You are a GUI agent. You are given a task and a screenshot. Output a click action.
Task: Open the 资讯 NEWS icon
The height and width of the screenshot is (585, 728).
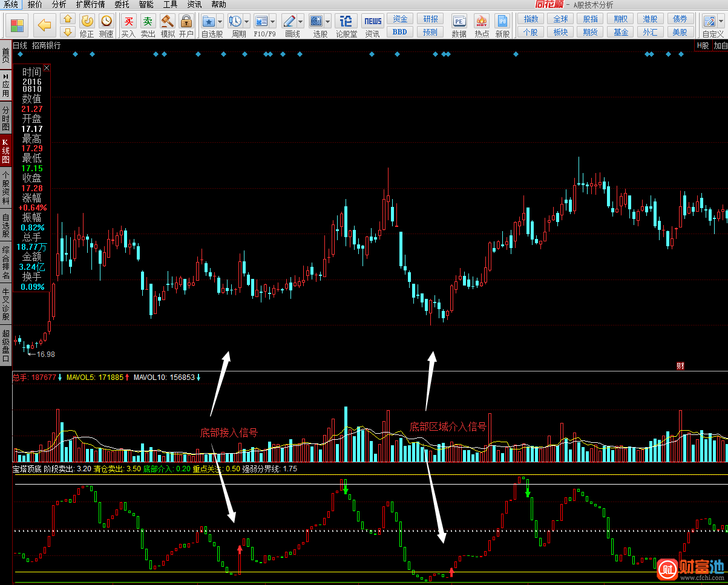(373, 26)
